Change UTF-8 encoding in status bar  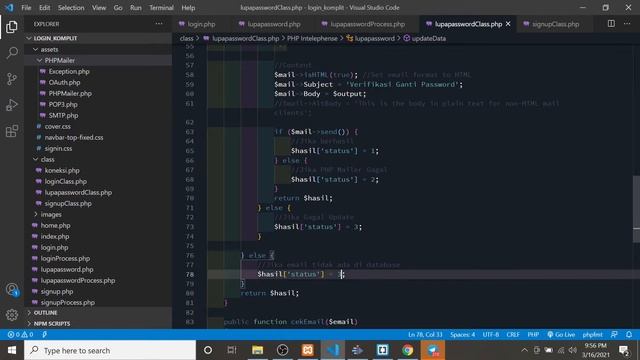point(491,334)
